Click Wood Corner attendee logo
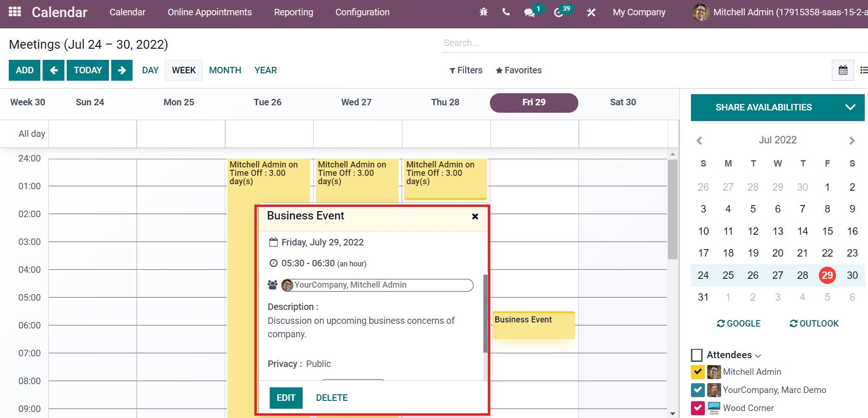The height and width of the screenshot is (418, 868). coord(714,408)
